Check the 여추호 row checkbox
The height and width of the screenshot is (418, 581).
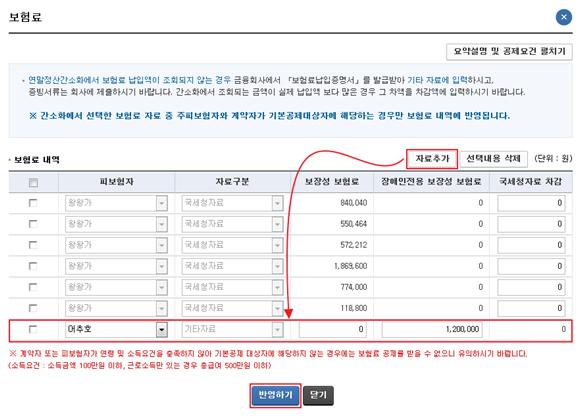[33, 329]
